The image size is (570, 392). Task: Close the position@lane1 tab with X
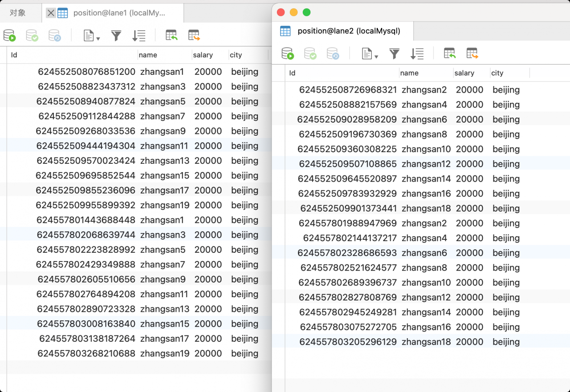click(51, 13)
